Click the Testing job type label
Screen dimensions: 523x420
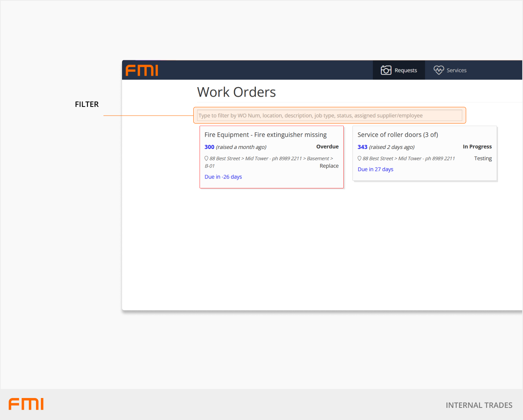(483, 158)
